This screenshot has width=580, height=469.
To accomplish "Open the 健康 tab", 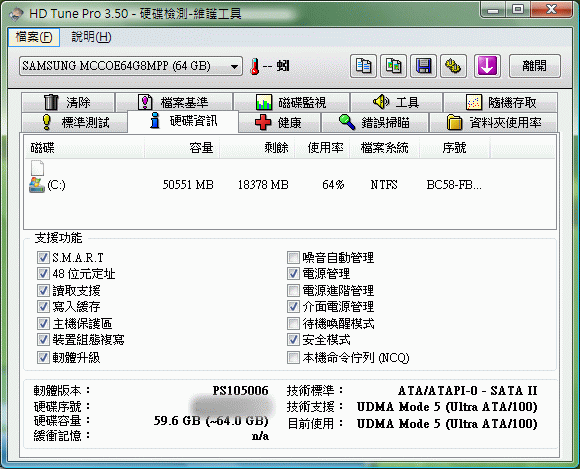I will click(x=279, y=122).
